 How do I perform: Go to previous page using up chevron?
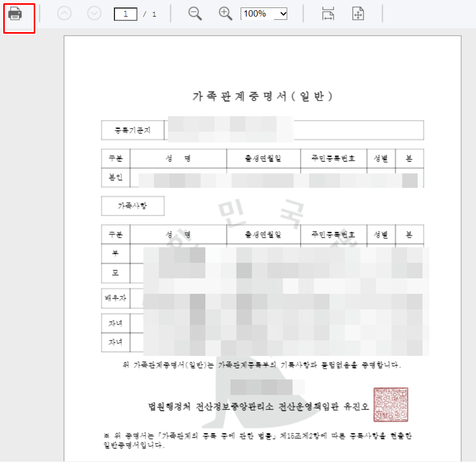[64, 13]
